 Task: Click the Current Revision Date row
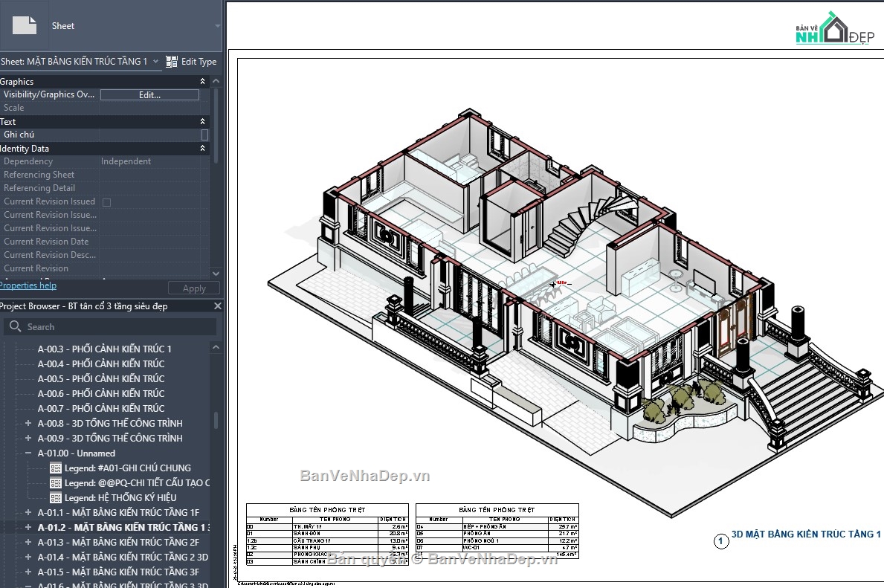(x=105, y=242)
